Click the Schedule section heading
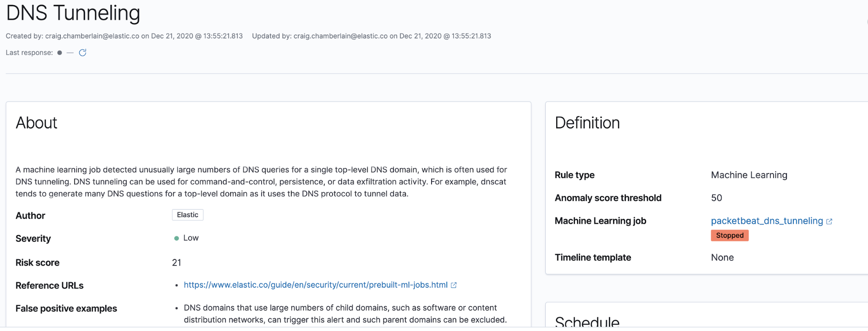Screen dimensions: 868x331 click(587, 322)
